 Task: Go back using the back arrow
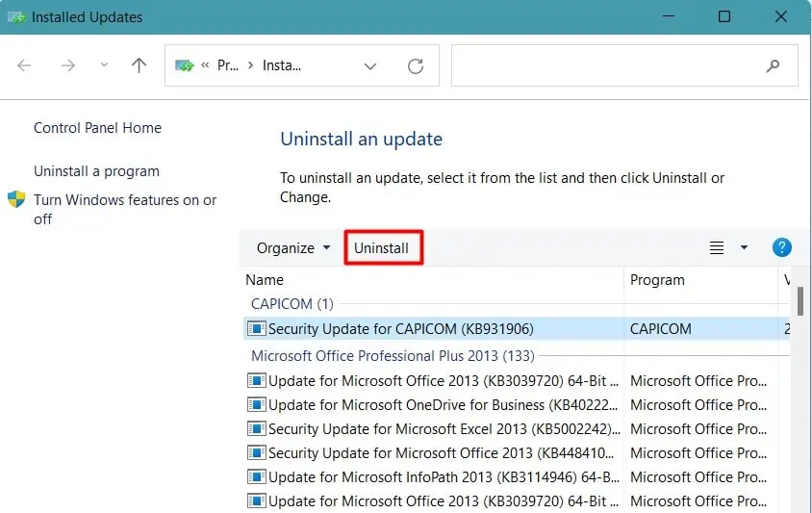pos(24,65)
